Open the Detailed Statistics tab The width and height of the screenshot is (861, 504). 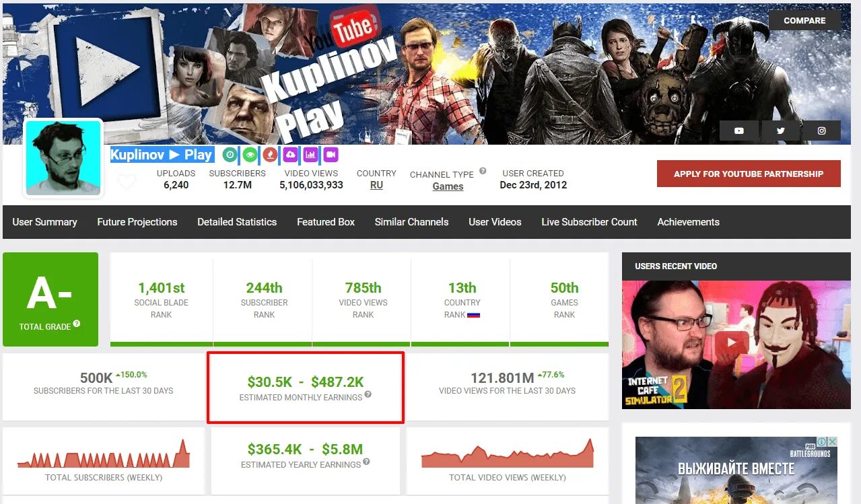pos(237,222)
